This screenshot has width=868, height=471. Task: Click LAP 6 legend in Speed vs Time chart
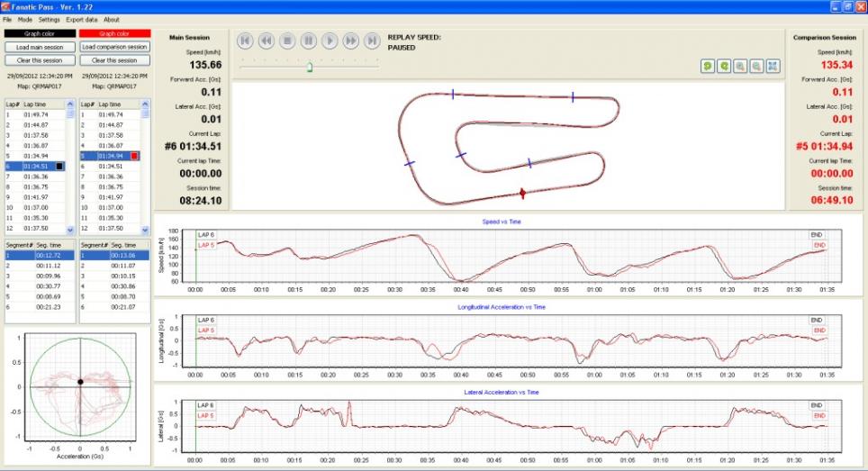coord(206,235)
